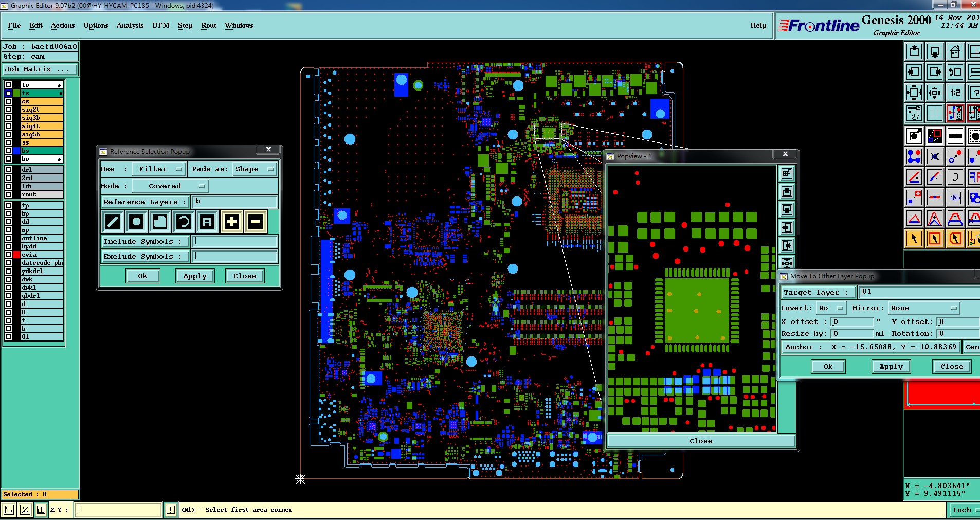Click the Job Matrix button
The height and width of the screenshot is (520, 980).
coord(40,69)
